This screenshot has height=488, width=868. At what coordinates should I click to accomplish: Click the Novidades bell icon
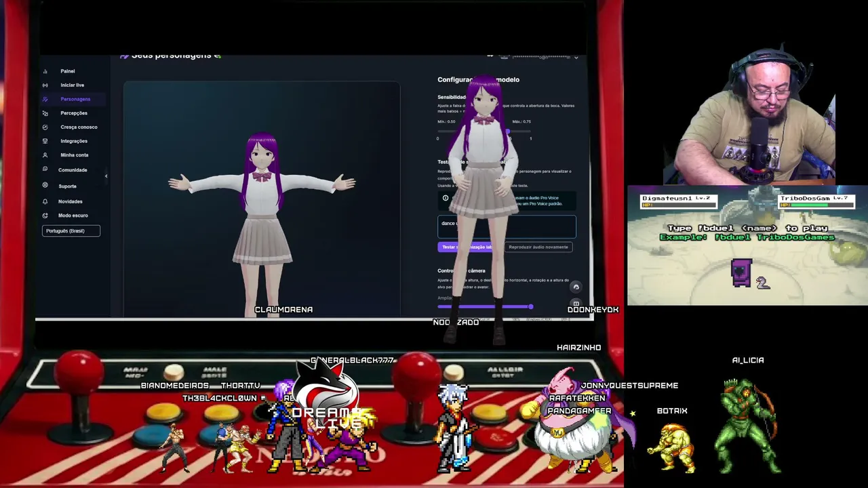pos(45,201)
